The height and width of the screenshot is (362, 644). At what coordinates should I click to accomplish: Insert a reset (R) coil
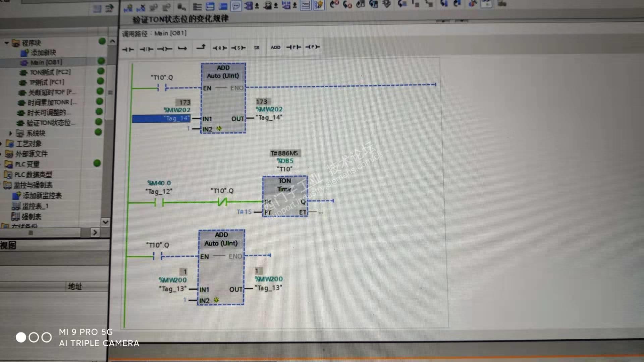pyautogui.click(x=220, y=48)
